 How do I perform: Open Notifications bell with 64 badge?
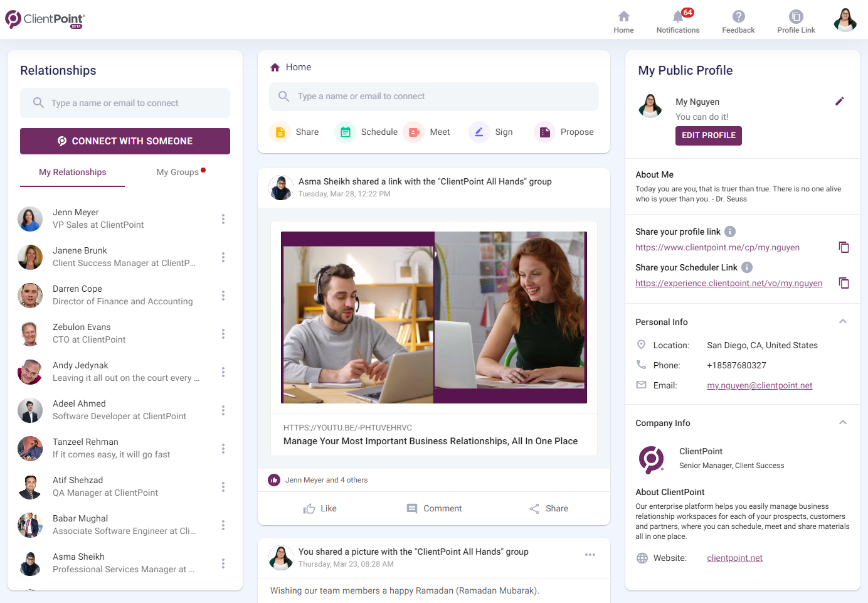[x=678, y=16]
